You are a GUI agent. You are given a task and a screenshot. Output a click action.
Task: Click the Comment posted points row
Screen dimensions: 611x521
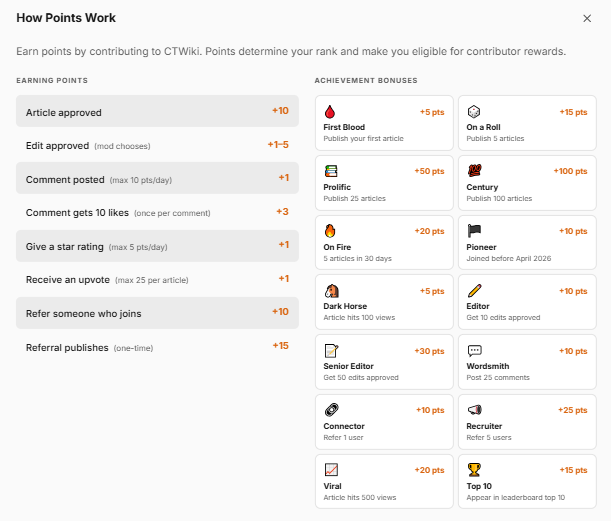[157, 179]
